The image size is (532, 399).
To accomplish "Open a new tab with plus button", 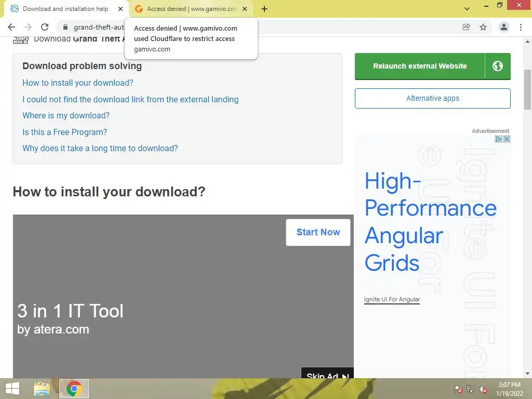I will click(264, 9).
